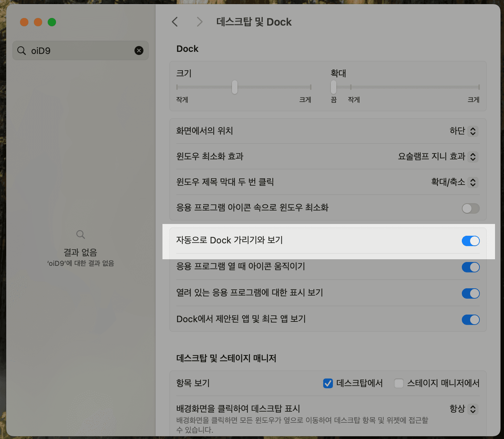Disable Dock에서 제안된 앱 및 최근 앱 보기
Image resolution: width=504 pixels, height=439 pixels.
(x=470, y=320)
